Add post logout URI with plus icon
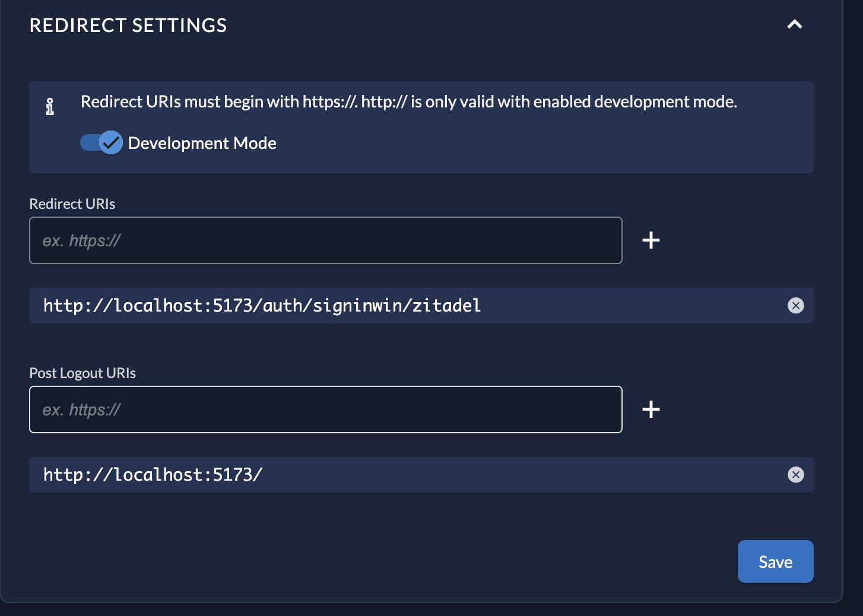 651,409
